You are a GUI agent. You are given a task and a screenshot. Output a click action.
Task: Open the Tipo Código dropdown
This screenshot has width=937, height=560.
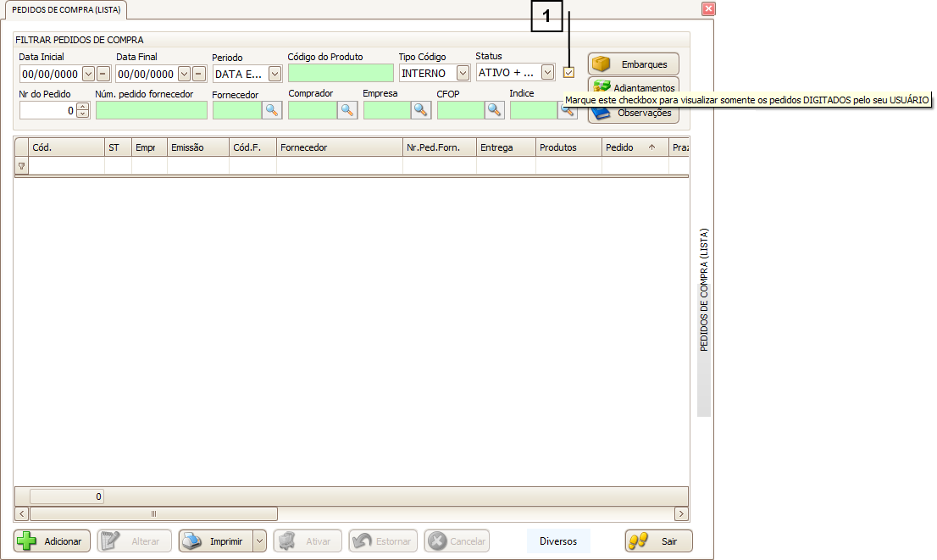coord(463,74)
